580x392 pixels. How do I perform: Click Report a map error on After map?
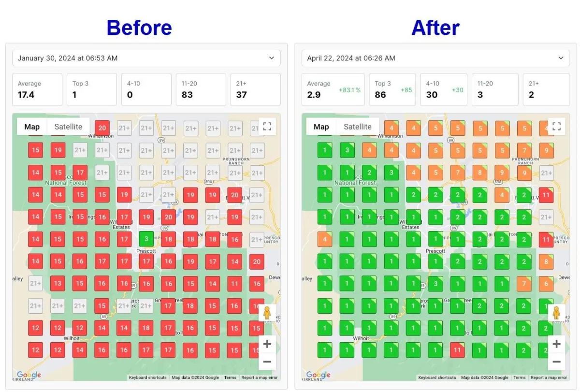click(x=549, y=377)
